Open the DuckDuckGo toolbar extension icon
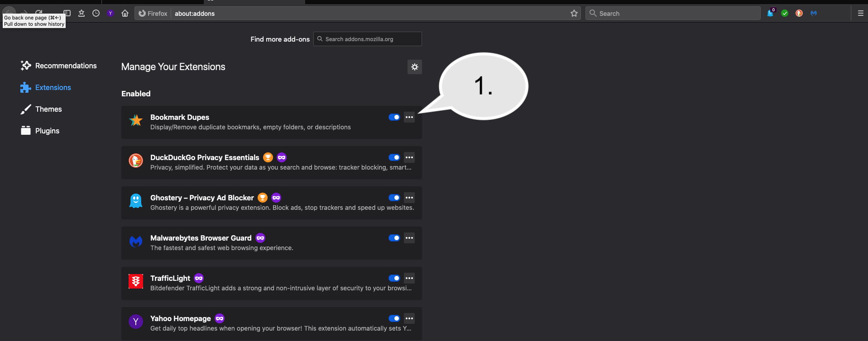 coord(799,13)
